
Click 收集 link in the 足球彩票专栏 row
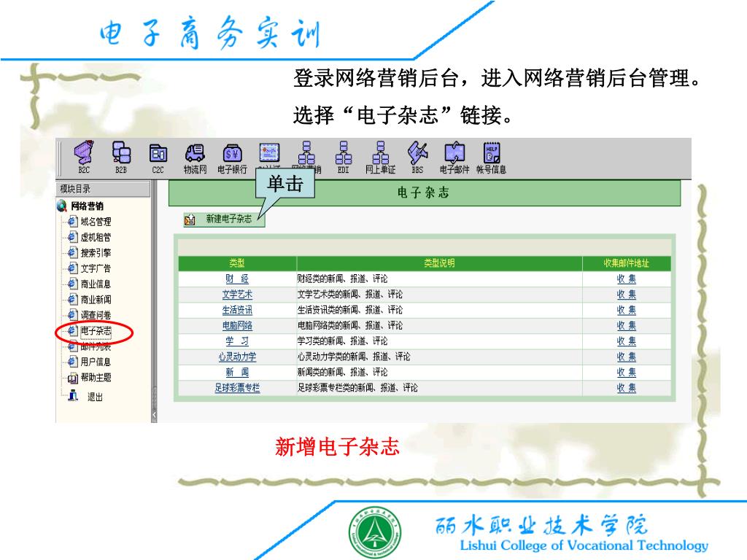coord(626,388)
